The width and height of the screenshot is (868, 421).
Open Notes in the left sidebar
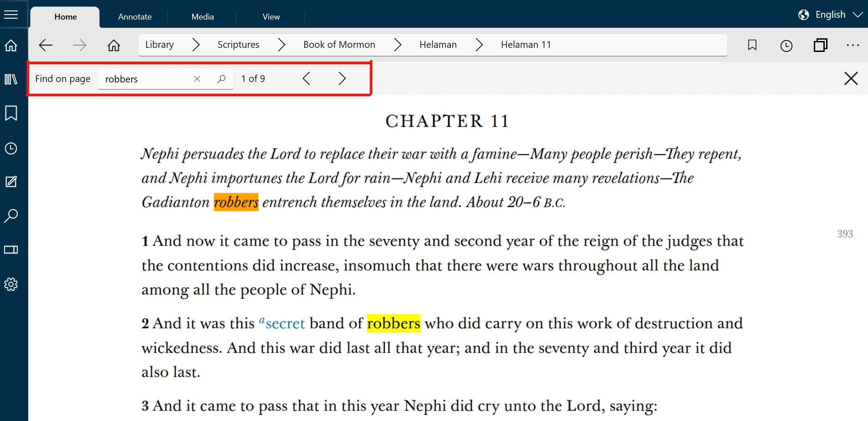(x=11, y=182)
